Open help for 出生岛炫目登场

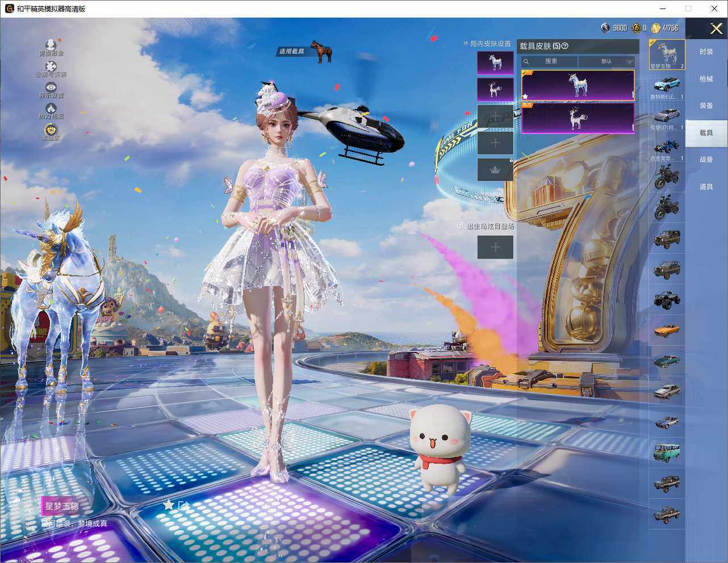point(461,226)
